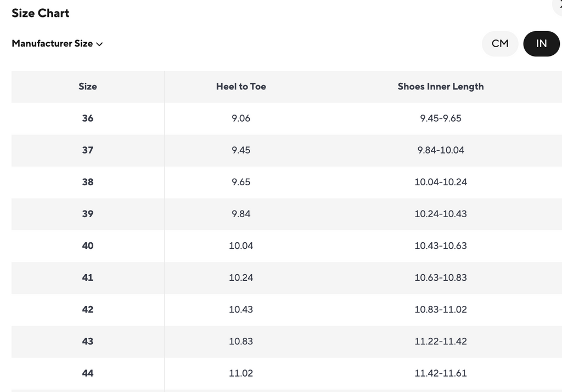Click the Size Chart title

click(41, 13)
